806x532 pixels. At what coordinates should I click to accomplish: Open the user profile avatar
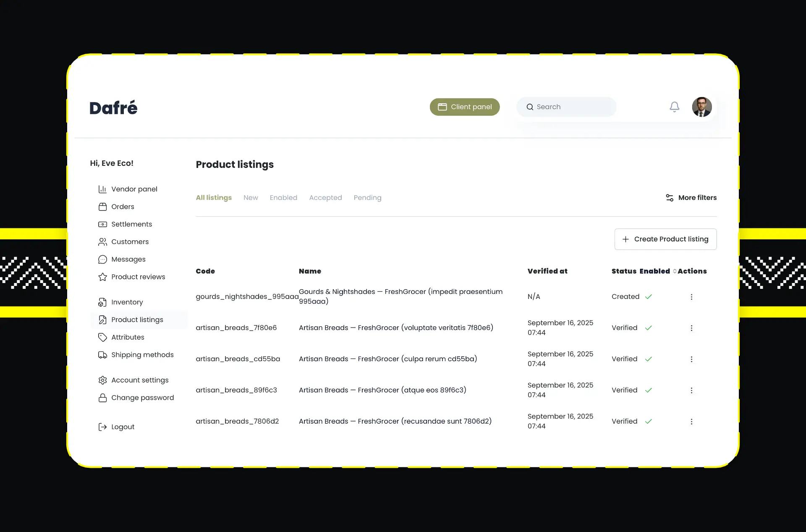(x=701, y=107)
